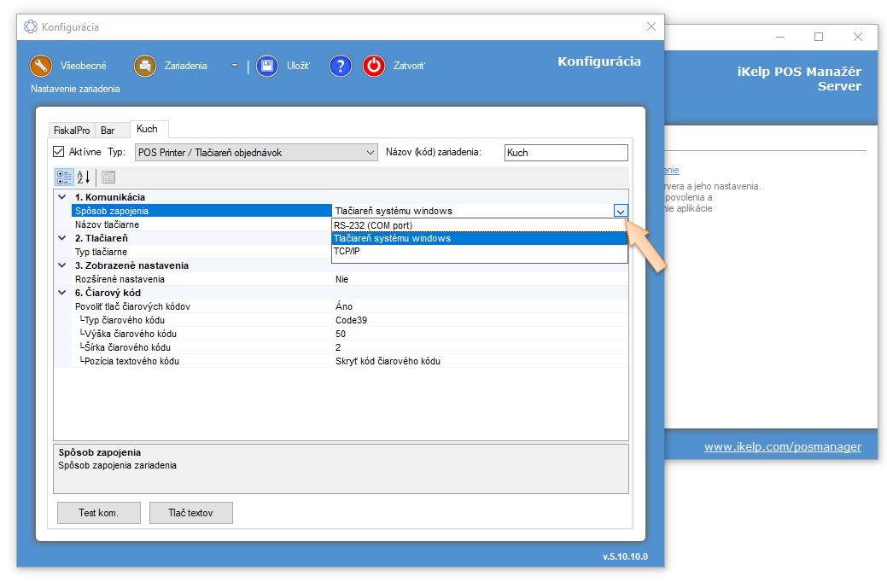Sort properties alphabetically with A-Z icon
The width and height of the screenshot is (887, 588).
pyautogui.click(x=84, y=178)
